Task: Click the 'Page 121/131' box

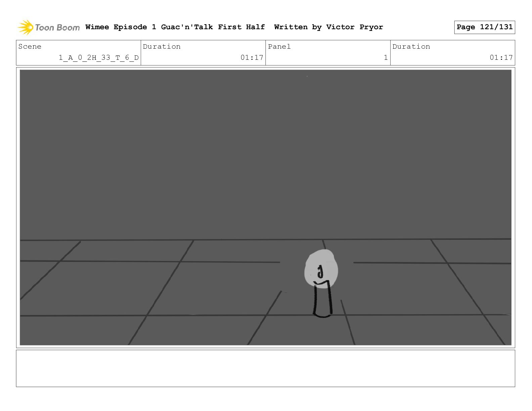Action: (484, 27)
